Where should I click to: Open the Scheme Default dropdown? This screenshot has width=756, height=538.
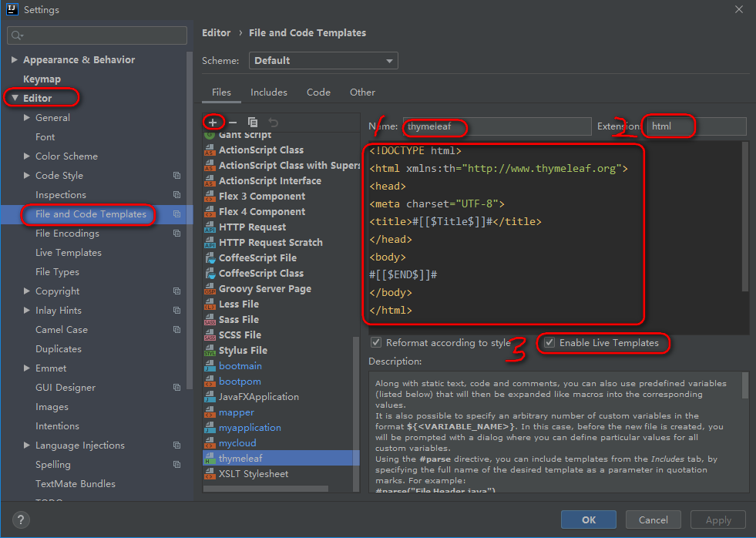click(324, 61)
